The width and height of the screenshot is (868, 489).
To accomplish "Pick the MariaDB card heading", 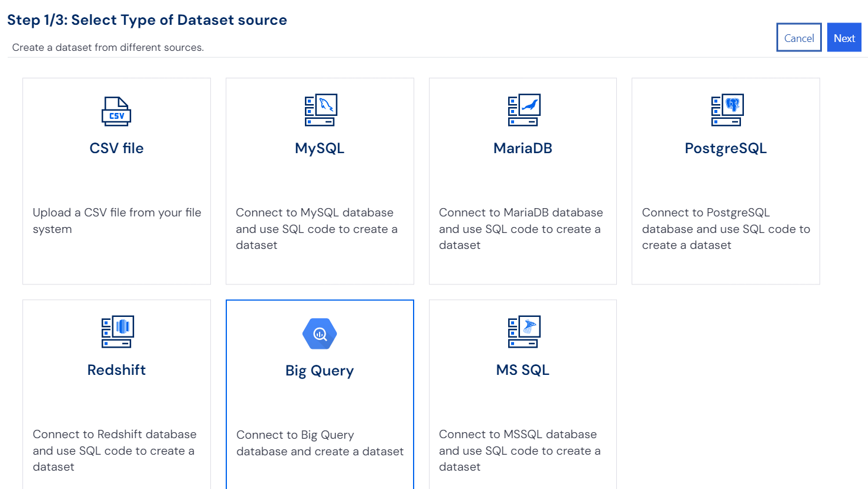I will click(x=523, y=148).
